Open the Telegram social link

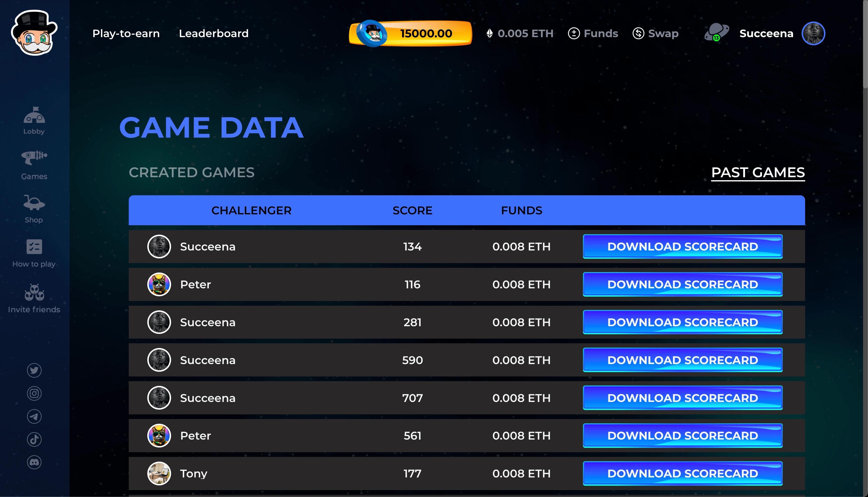coord(34,417)
